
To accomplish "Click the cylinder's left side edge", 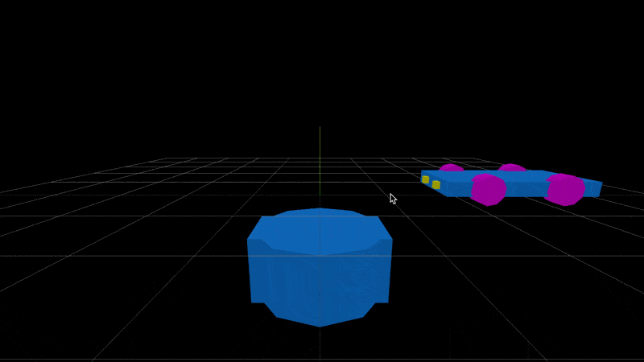I will pos(249,269).
